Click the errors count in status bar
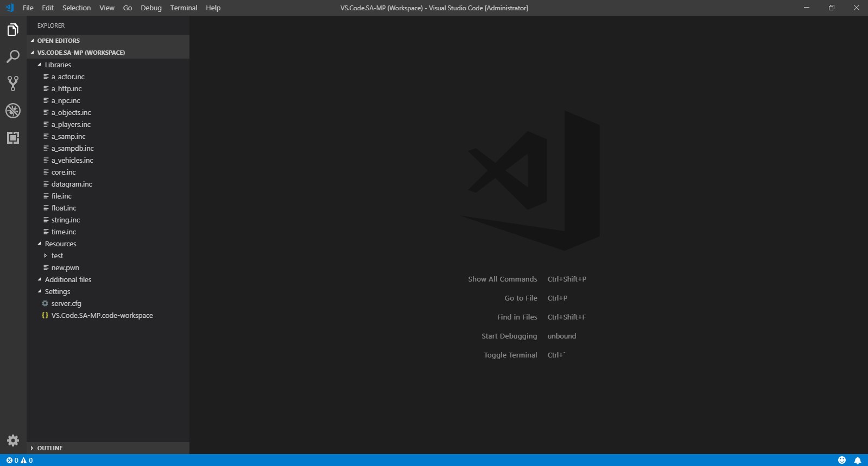This screenshot has width=868, height=466. pos(12,461)
